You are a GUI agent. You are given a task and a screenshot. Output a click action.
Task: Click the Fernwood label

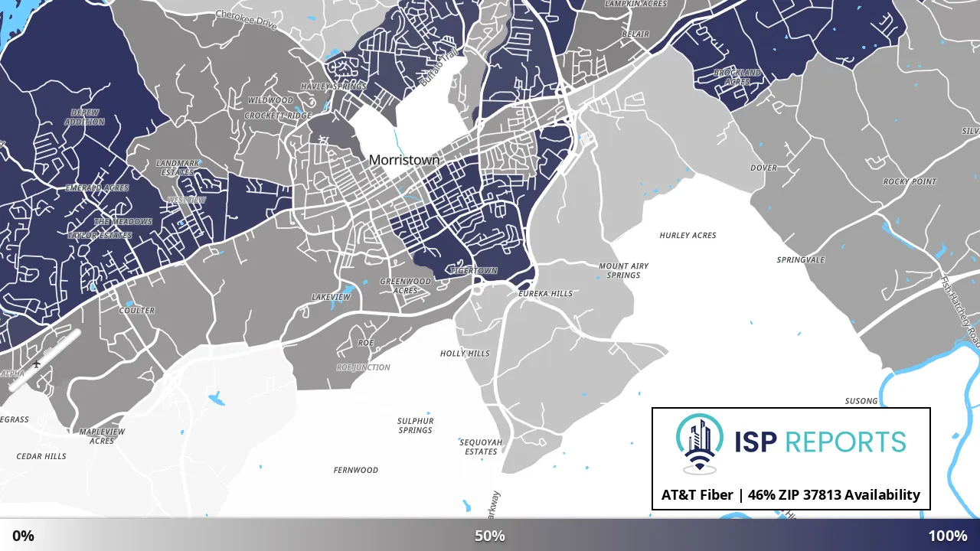(x=356, y=470)
